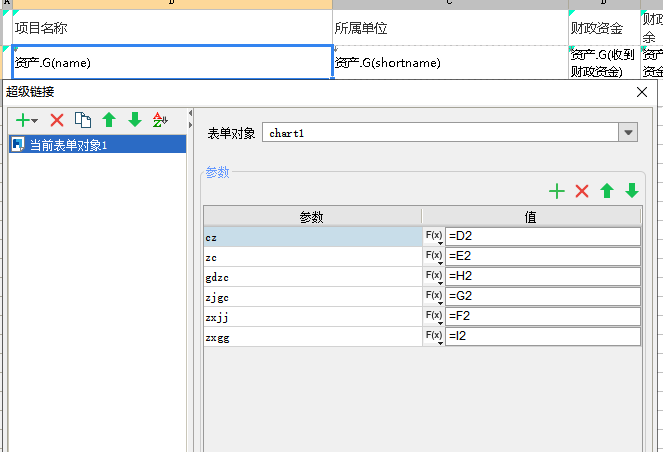This screenshot has width=663, height=452.
Task: Select the 所属单位 header cell
Action: point(450,28)
